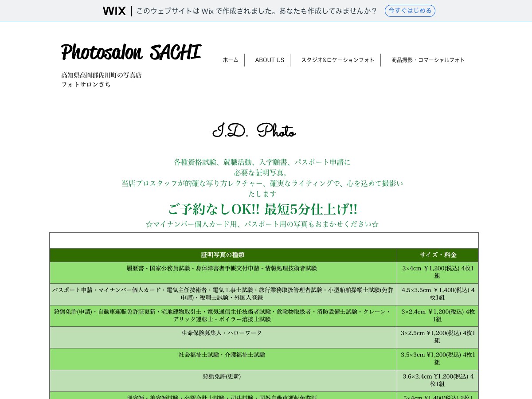Open the ホーム menu item
This screenshot has height=399, width=532.
231,60
